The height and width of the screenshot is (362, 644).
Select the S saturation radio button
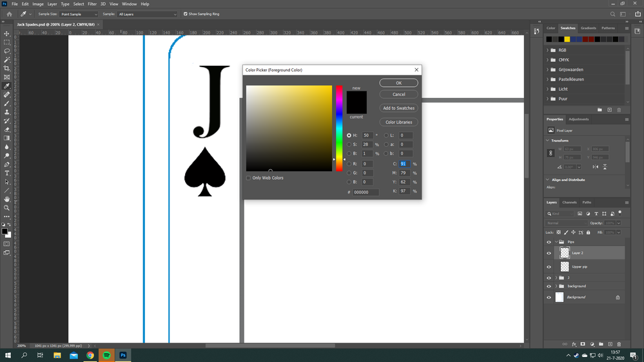point(349,144)
